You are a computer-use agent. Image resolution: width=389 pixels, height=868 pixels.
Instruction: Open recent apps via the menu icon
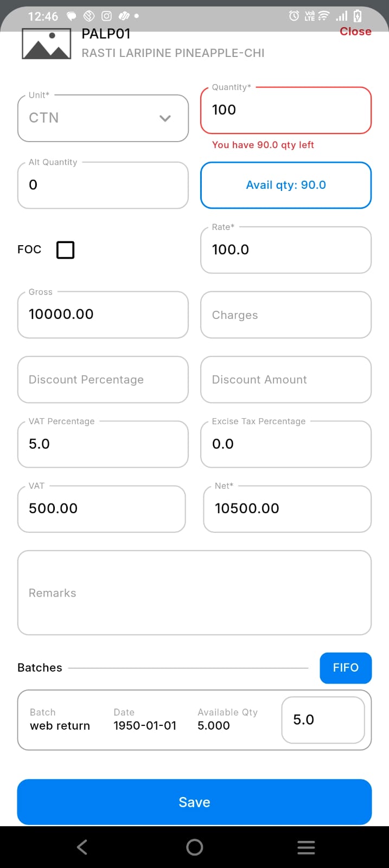coord(306,847)
